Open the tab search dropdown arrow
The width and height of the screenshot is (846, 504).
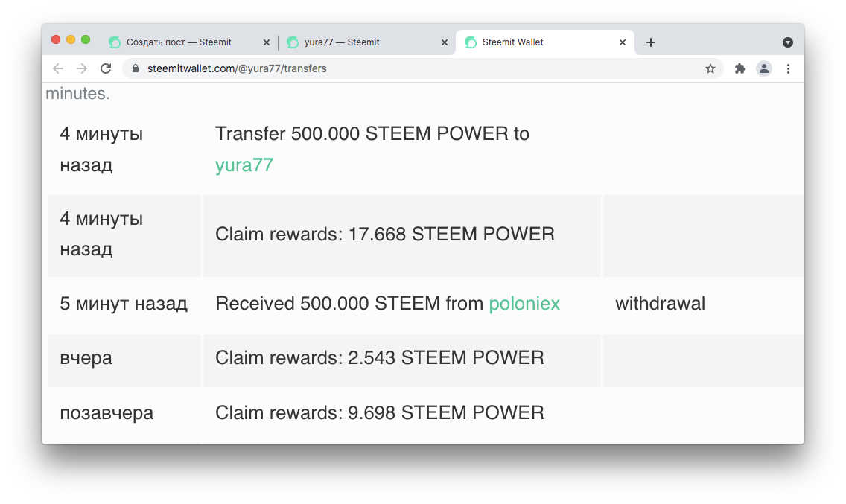coord(788,42)
